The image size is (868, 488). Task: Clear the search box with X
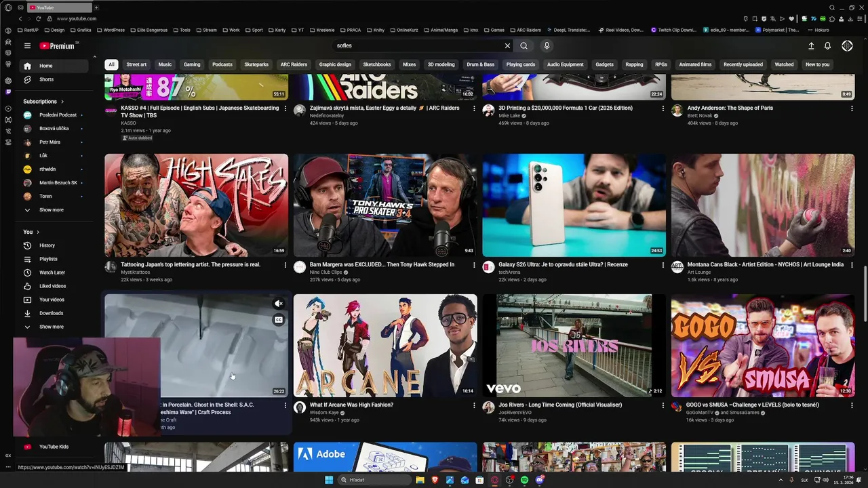point(507,45)
